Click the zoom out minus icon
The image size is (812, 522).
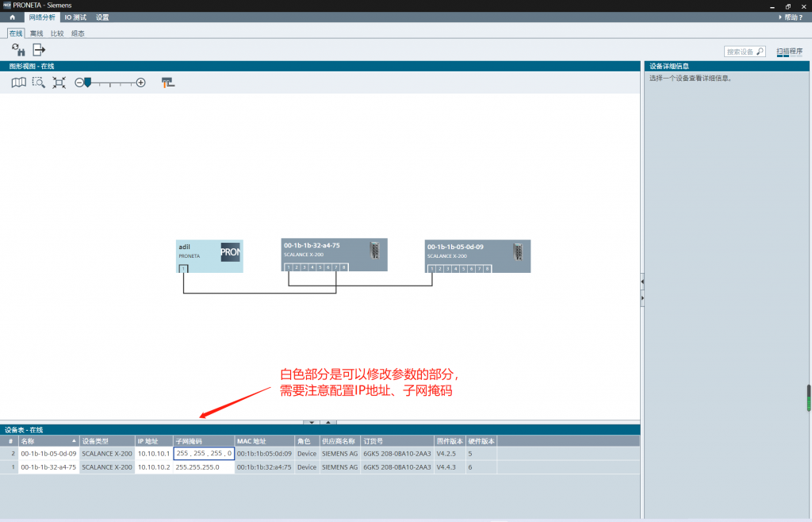pyautogui.click(x=79, y=83)
